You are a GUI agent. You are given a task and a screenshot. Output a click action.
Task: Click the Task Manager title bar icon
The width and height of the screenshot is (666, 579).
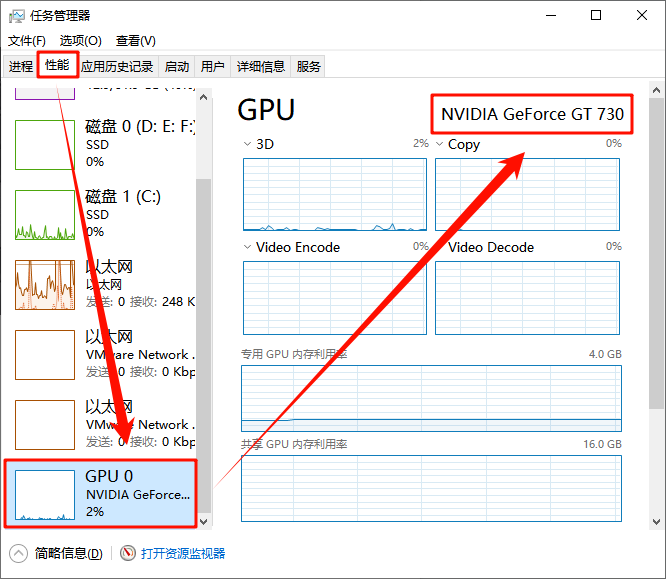pos(17,16)
